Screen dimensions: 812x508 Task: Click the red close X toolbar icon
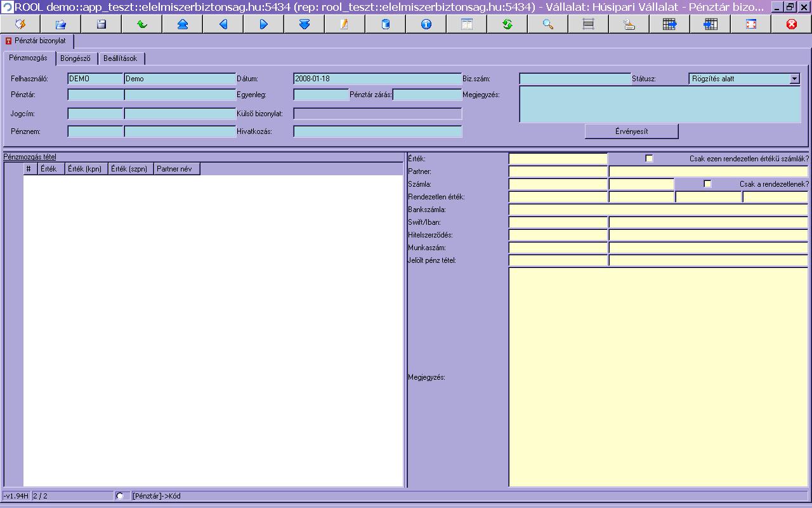(792, 24)
